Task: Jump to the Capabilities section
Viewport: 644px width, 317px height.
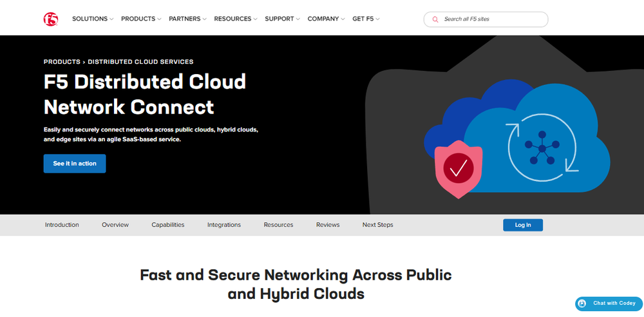Action: (168, 225)
